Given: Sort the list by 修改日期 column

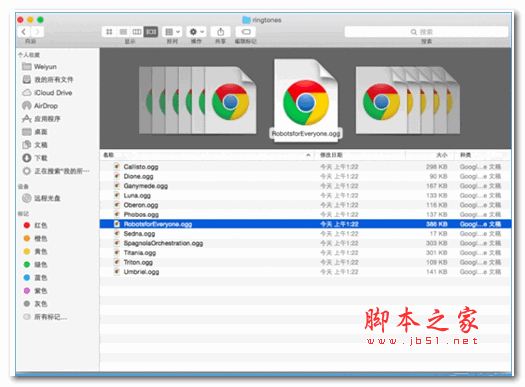Looking at the screenshot, I should click(x=360, y=155).
